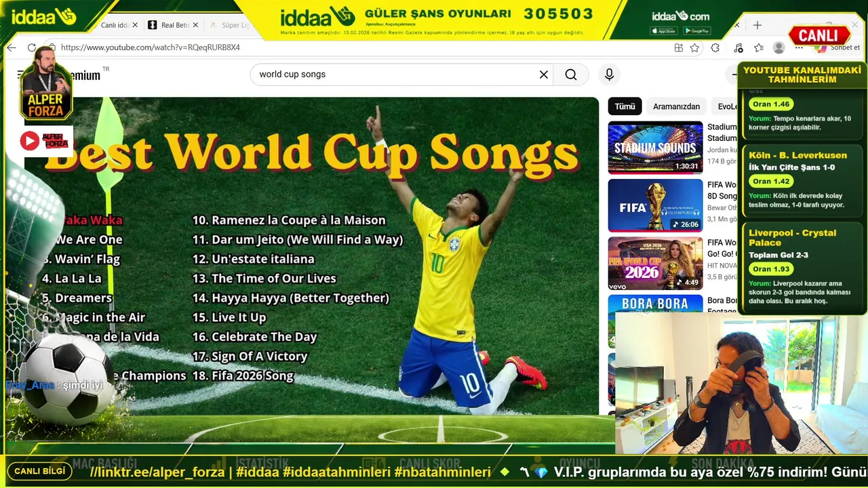This screenshot has height=488, width=868.
Task: Reload the page with the refresh icon
Action: [x=31, y=47]
